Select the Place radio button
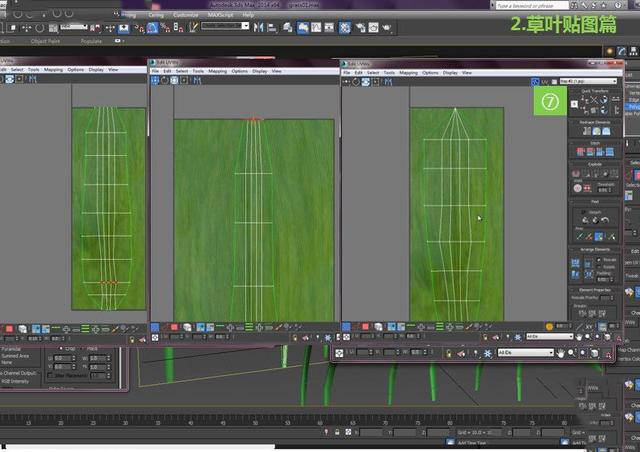Image resolution: width=640 pixels, height=452 pixels. pyautogui.click(x=84, y=349)
